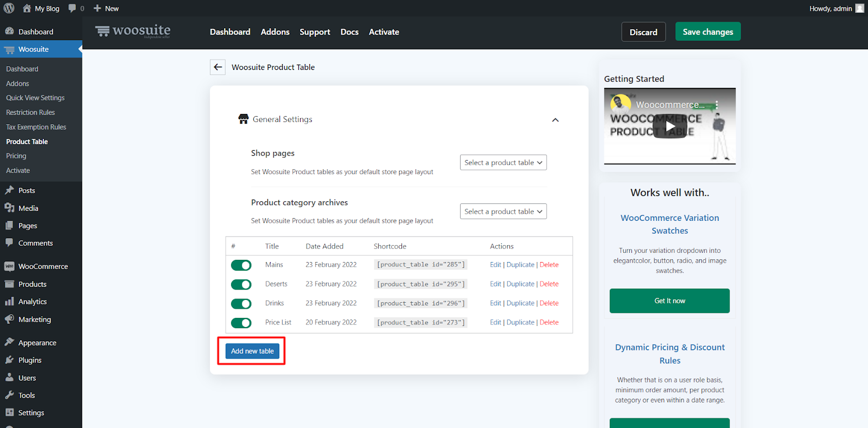Open My Blog home icon
868x428 pixels.
click(x=27, y=8)
